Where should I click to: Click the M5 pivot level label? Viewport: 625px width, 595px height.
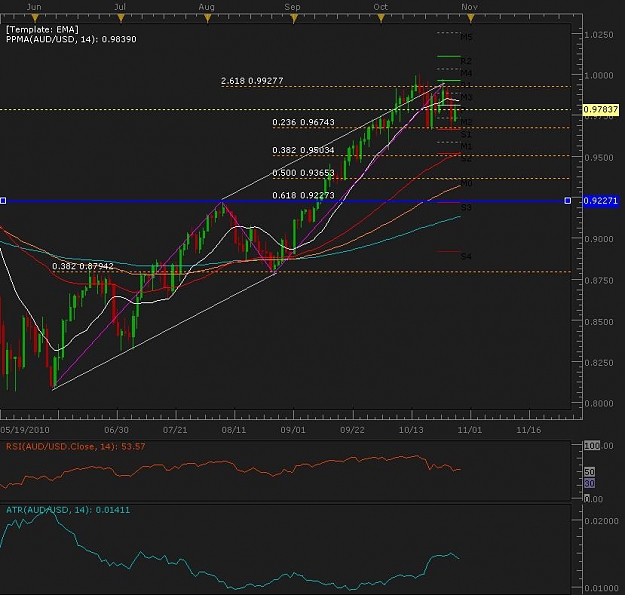[466, 37]
